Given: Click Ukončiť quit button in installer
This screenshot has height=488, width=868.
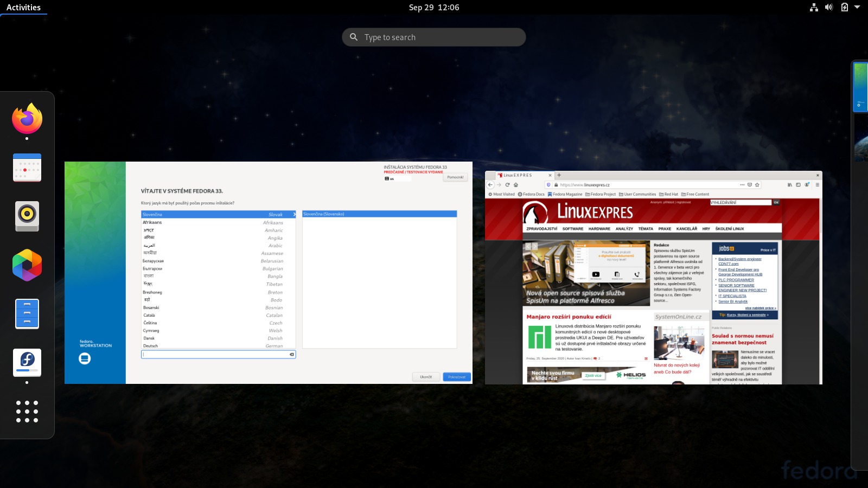Looking at the screenshot, I should (x=426, y=377).
